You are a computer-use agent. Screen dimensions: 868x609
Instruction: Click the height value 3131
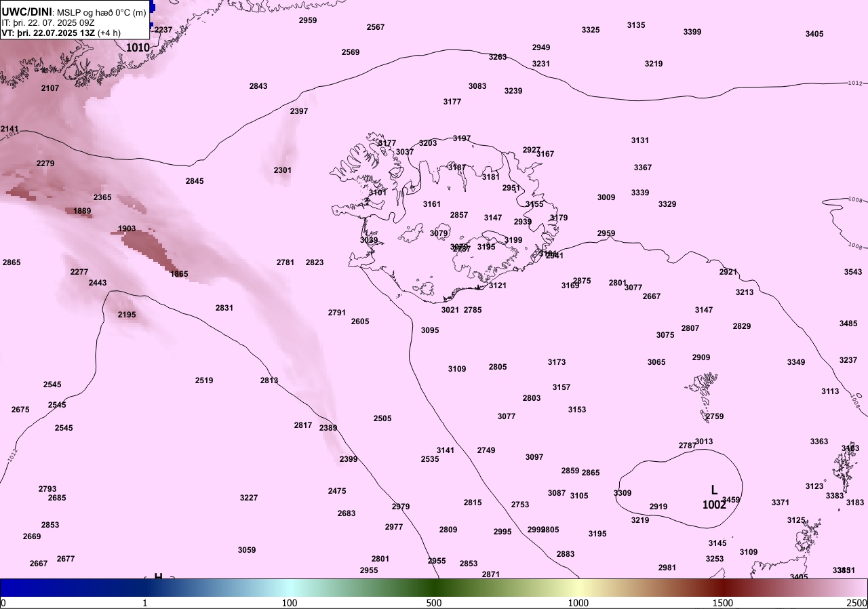(640, 140)
